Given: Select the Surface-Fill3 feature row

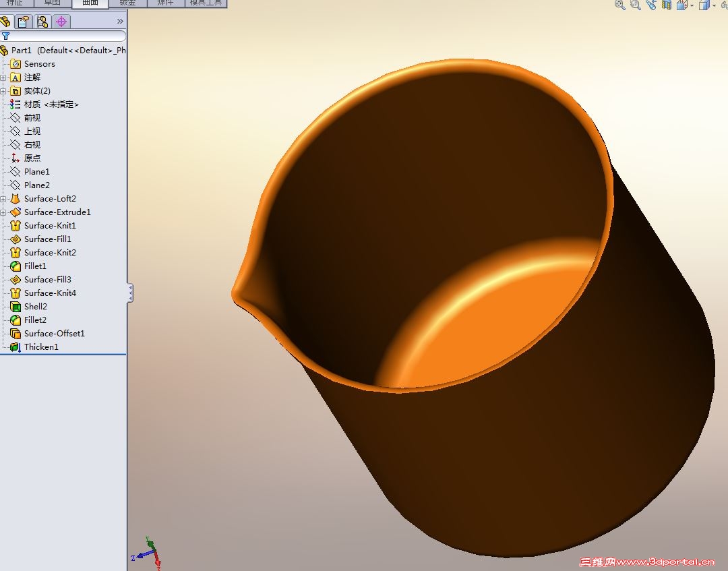Looking at the screenshot, I should tap(41, 280).
